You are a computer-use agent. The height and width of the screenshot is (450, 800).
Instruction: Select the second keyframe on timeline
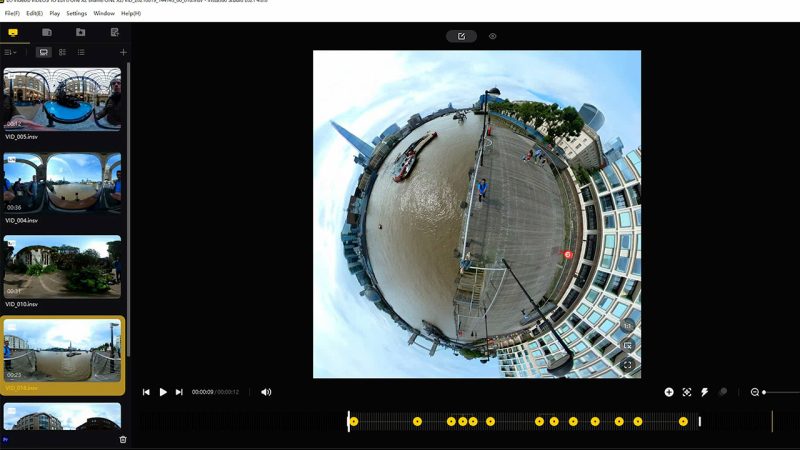click(417, 421)
